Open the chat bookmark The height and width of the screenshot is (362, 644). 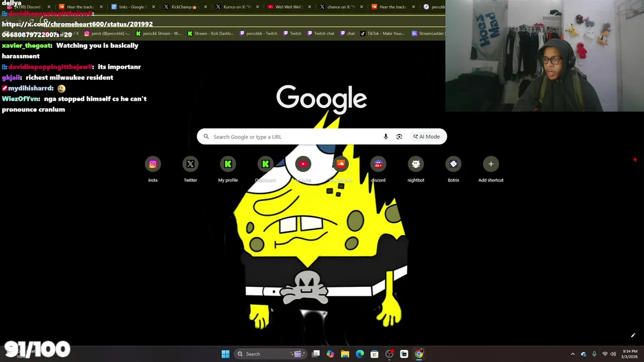pos(347,34)
